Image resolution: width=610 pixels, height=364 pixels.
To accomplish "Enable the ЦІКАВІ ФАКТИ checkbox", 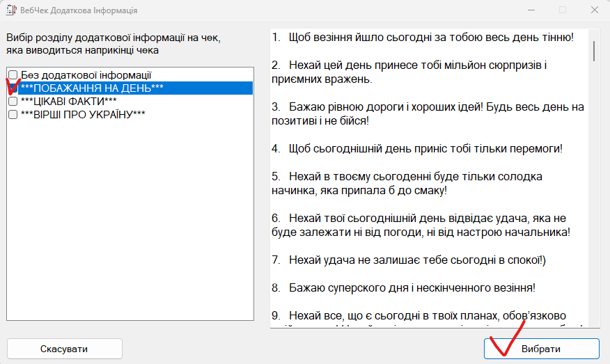I will coord(13,101).
